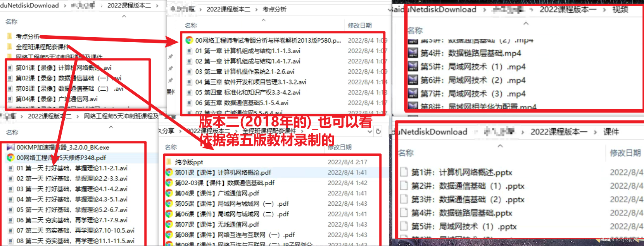Screen dimensions: 644x246
Task: Select file 03 第一天 打好基础,掌握理论4.1-4.2.avi
Action: (72, 189)
